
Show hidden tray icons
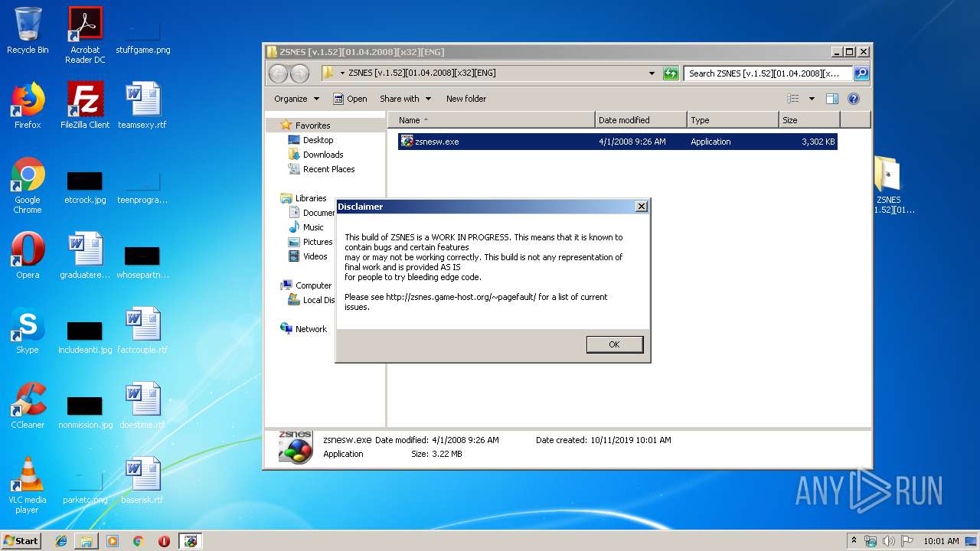(854, 541)
